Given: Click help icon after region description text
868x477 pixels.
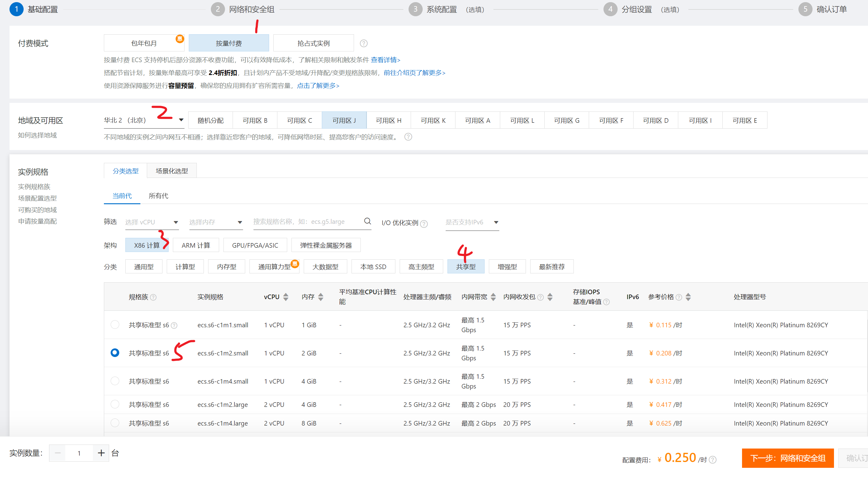Looking at the screenshot, I should [x=408, y=137].
